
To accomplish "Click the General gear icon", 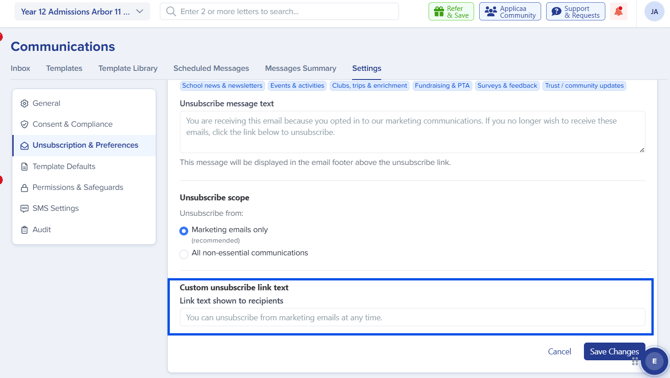I will coord(24,103).
